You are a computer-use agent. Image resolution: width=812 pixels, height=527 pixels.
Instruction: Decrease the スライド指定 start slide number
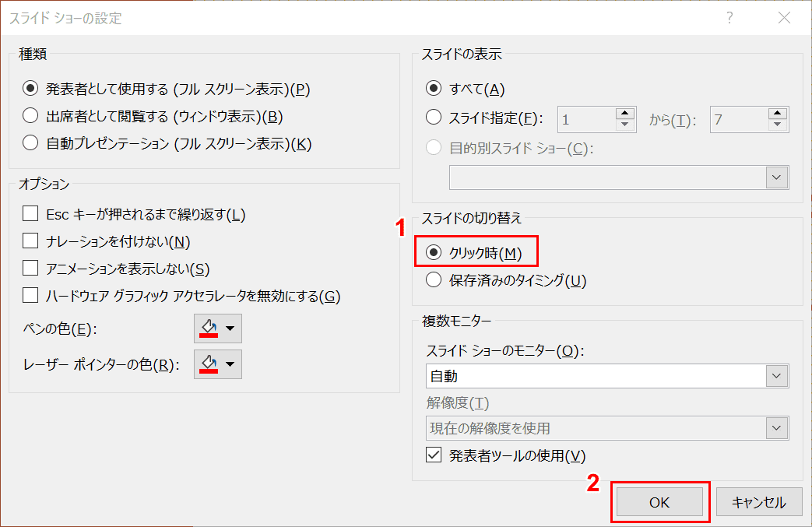pyautogui.click(x=625, y=125)
